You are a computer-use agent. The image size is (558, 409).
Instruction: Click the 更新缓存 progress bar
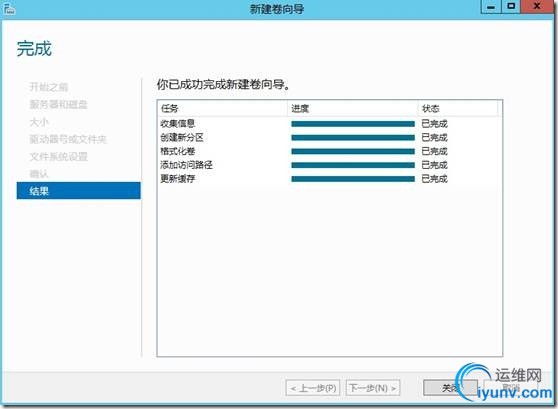tap(353, 179)
